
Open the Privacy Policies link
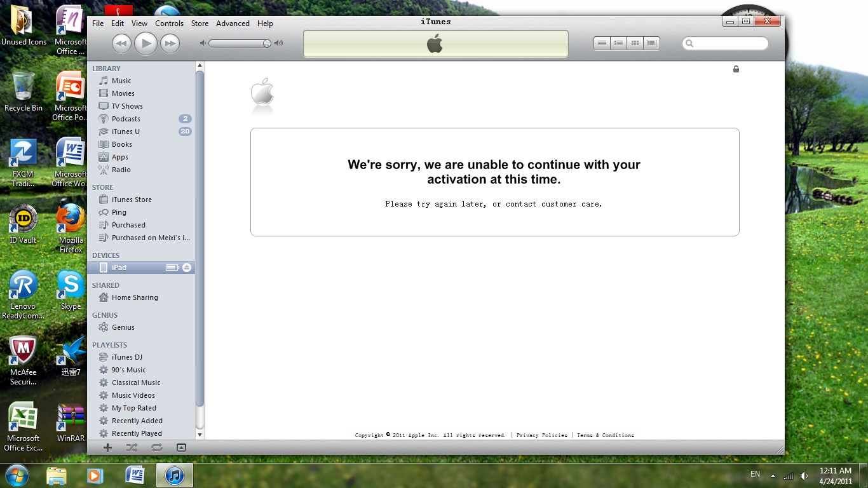click(x=542, y=435)
